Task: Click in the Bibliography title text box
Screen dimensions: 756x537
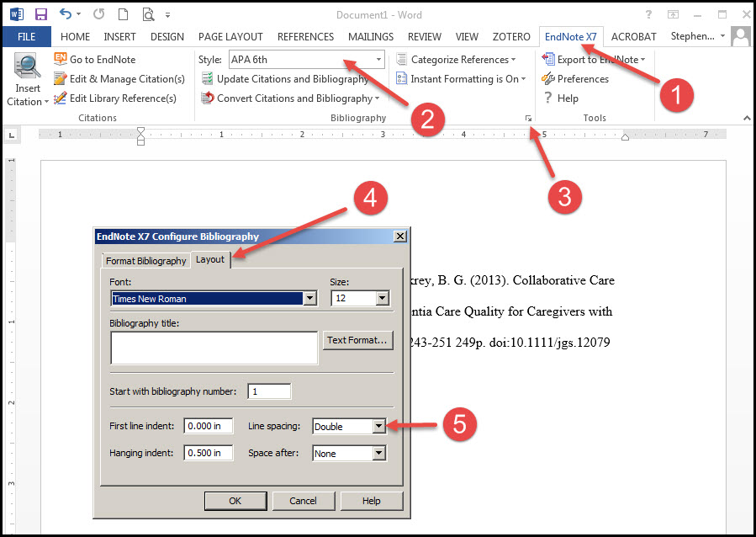Action: click(214, 348)
